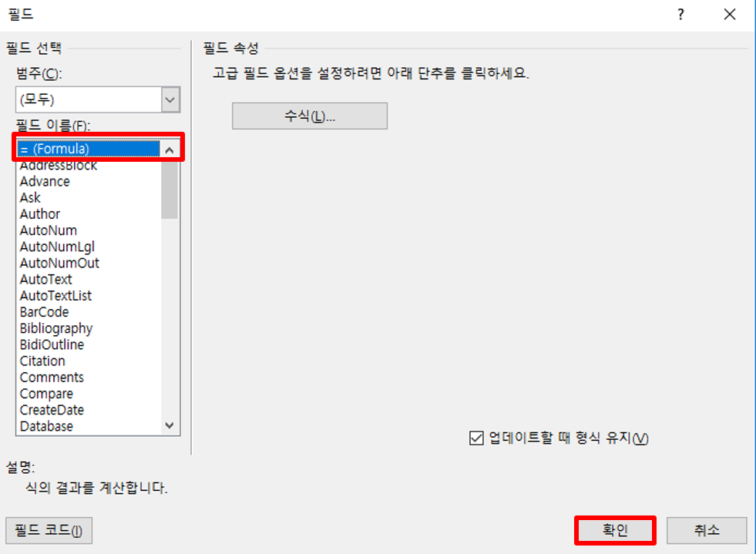
Task: Open the 범주 category dropdown
Action: (170, 100)
